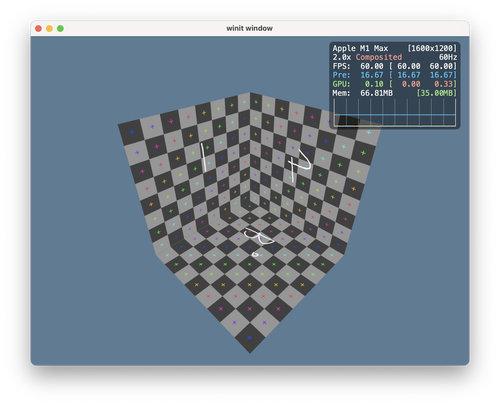Select the 60Hz refresh rate label
Screen dimensions: 500x406
(x=448, y=57)
